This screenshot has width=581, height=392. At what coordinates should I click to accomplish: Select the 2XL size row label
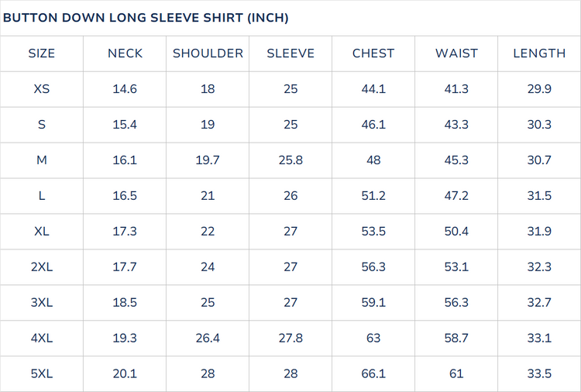[x=42, y=266]
